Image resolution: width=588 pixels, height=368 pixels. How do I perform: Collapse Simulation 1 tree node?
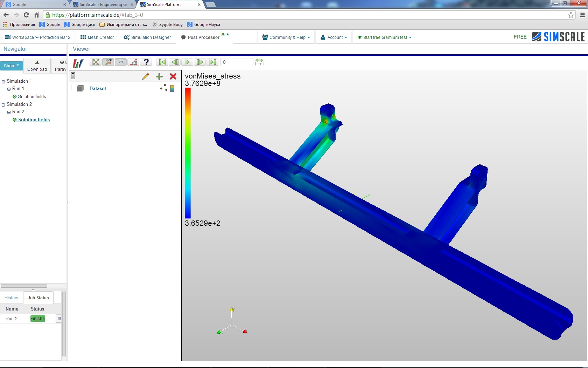pyautogui.click(x=3, y=82)
